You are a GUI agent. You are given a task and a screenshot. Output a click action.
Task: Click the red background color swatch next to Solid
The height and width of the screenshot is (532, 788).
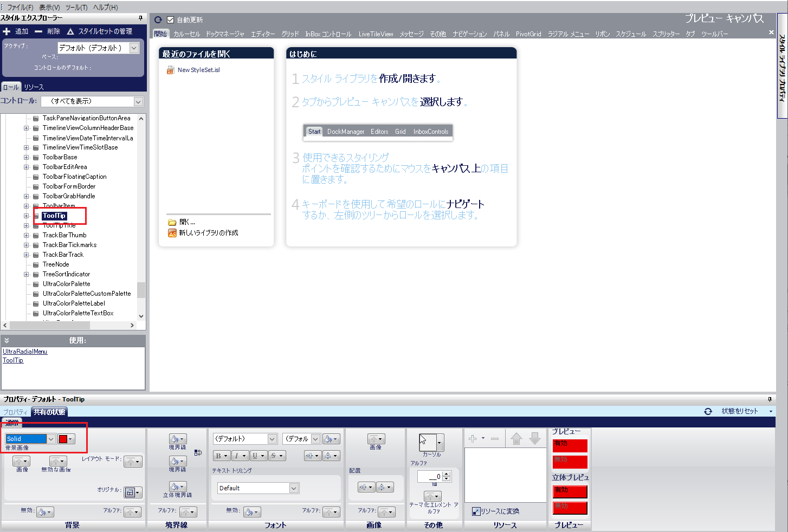pyautogui.click(x=63, y=438)
